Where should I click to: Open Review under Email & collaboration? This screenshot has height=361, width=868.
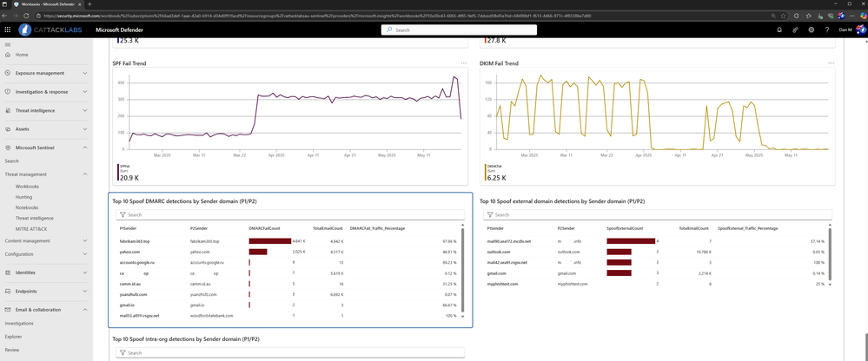click(11, 350)
